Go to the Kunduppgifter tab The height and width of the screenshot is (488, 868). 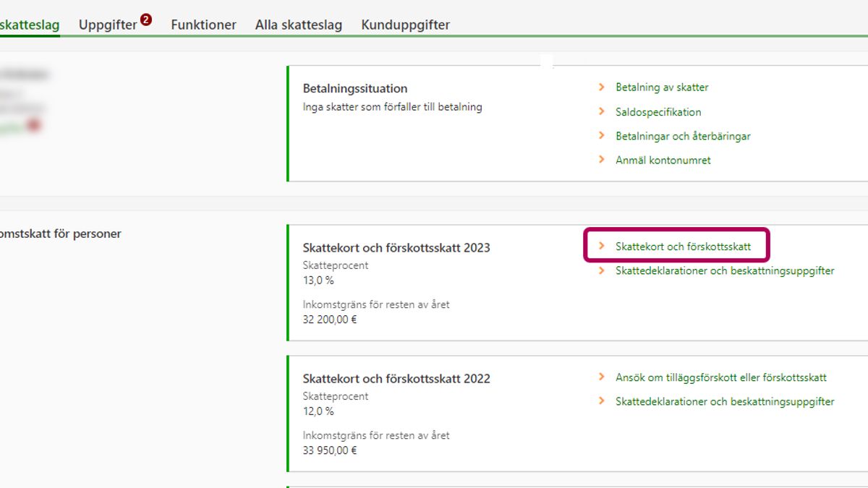(x=405, y=25)
